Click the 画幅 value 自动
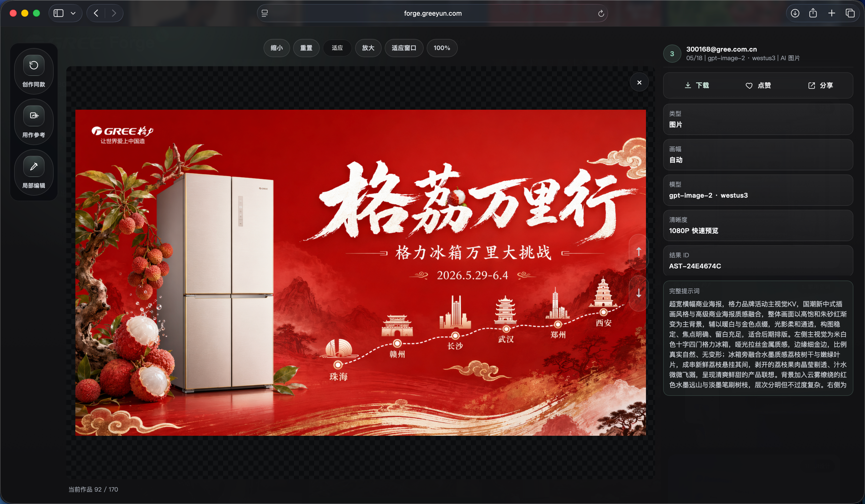 click(676, 160)
